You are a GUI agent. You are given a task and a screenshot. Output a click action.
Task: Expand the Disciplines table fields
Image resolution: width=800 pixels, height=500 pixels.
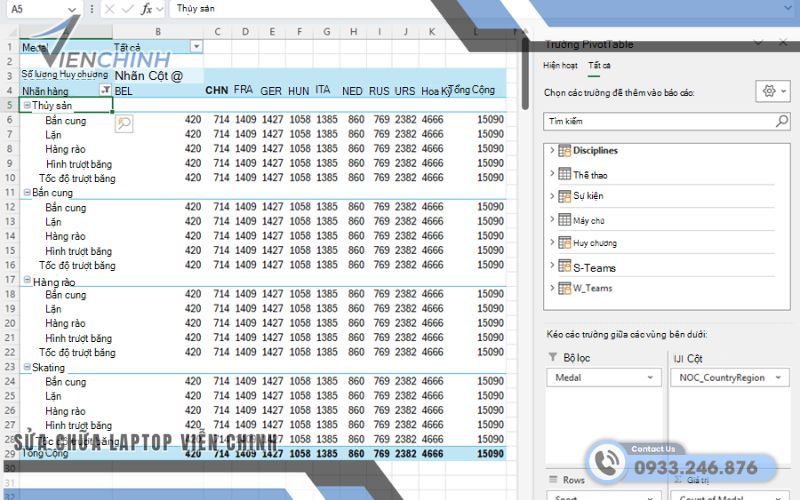point(552,150)
